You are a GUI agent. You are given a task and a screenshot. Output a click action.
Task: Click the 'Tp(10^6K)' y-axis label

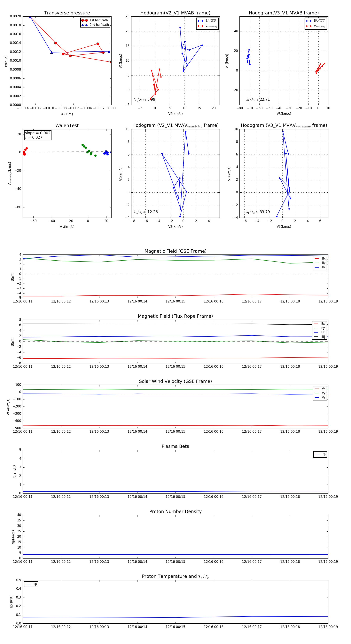pos(11,602)
